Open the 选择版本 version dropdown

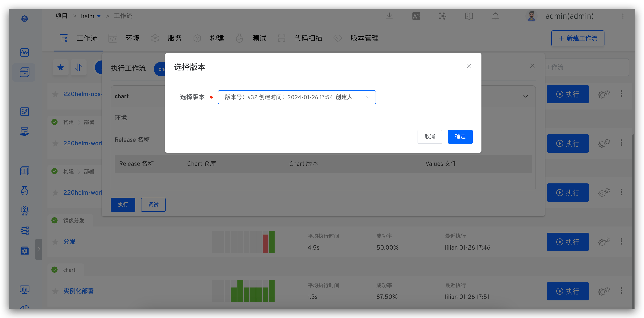[297, 97]
